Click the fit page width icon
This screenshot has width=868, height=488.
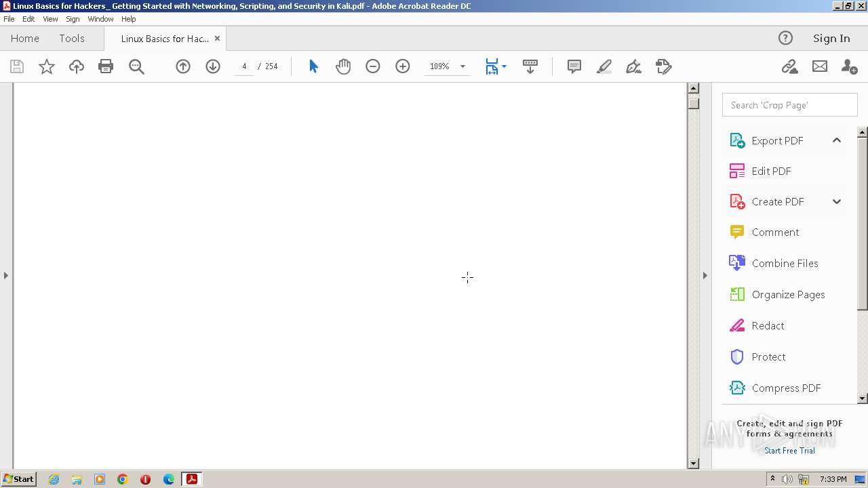[x=492, y=66]
